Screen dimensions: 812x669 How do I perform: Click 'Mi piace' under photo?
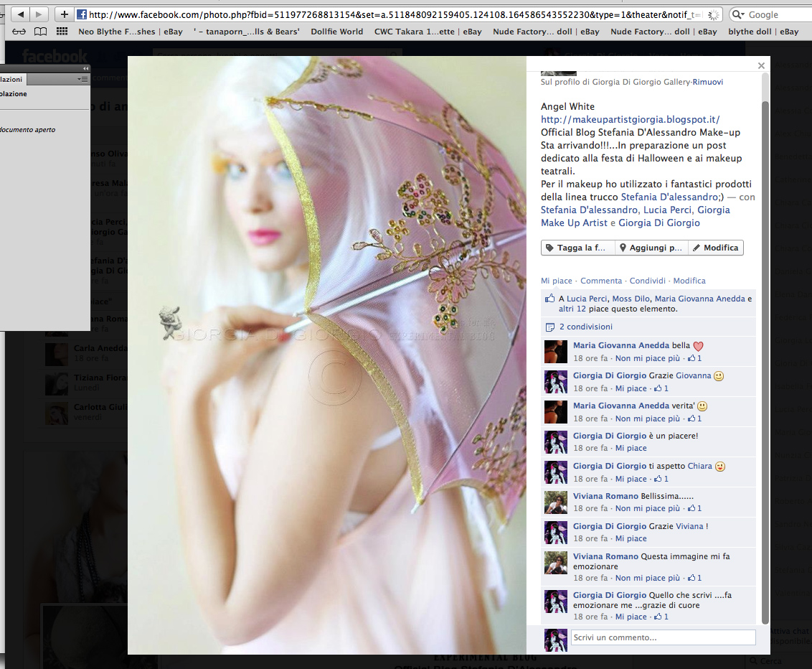(556, 281)
